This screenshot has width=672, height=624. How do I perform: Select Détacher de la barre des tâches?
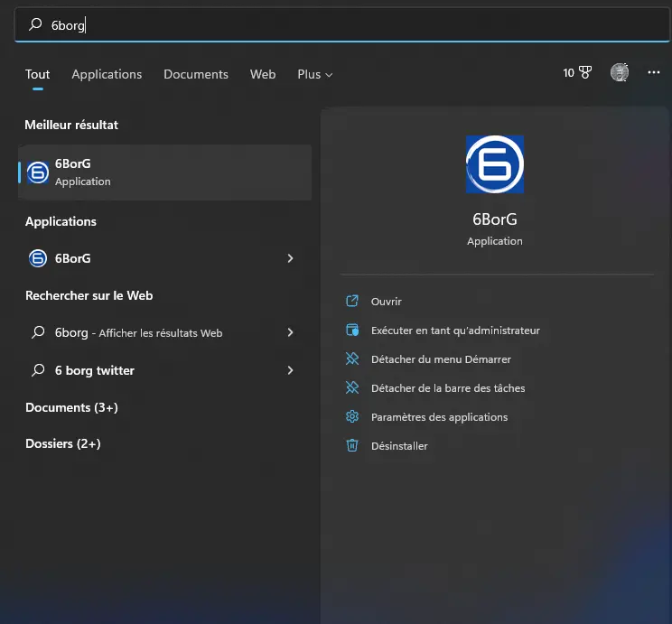click(x=448, y=388)
